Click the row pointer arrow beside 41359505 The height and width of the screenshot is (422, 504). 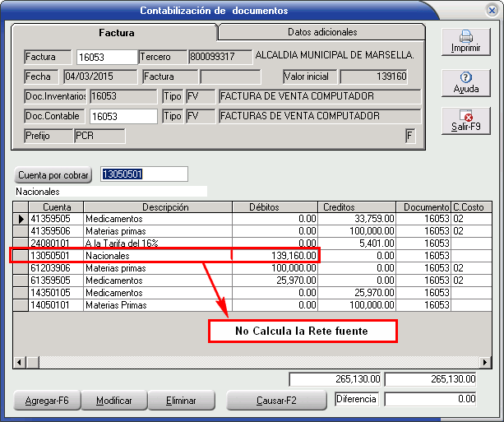(21, 220)
